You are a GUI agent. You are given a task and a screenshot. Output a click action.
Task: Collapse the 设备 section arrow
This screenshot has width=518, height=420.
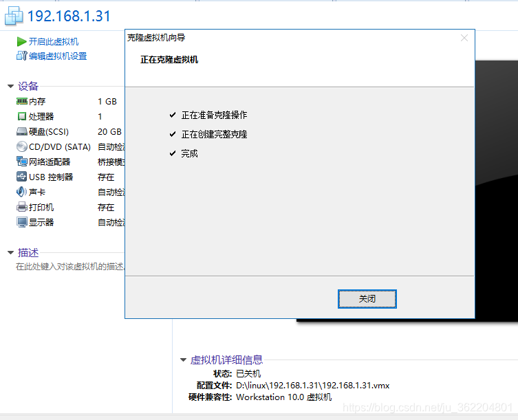coord(10,87)
